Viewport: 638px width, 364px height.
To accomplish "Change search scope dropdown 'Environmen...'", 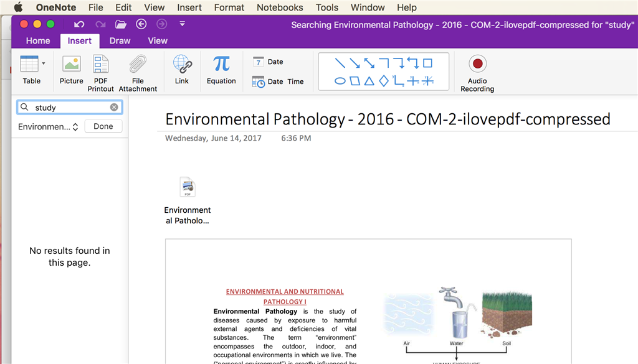I will [48, 127].
